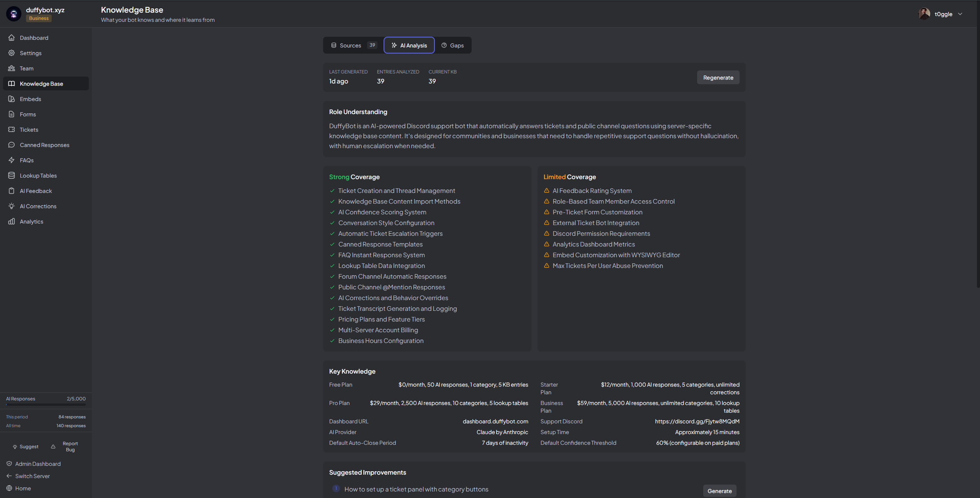The height and width of the screenshot is (498, 980).
Task: Switch to the Gaps tab
Action: [x=452, y=45]
